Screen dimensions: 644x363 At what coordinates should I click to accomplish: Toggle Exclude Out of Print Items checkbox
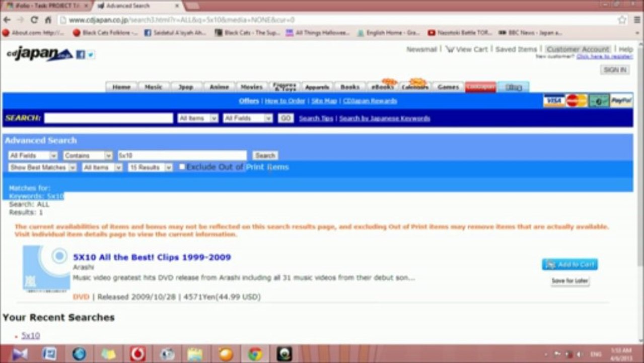pos(182,167)
